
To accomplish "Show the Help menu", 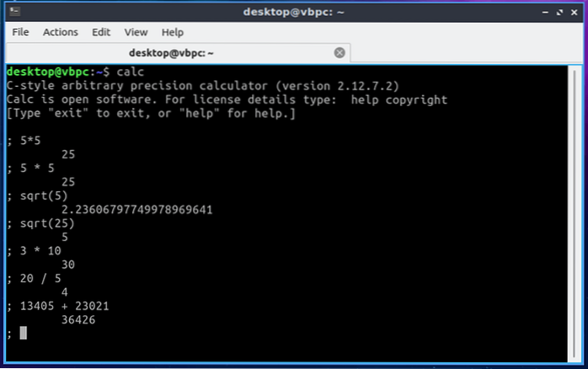I will tap(172, 32).
